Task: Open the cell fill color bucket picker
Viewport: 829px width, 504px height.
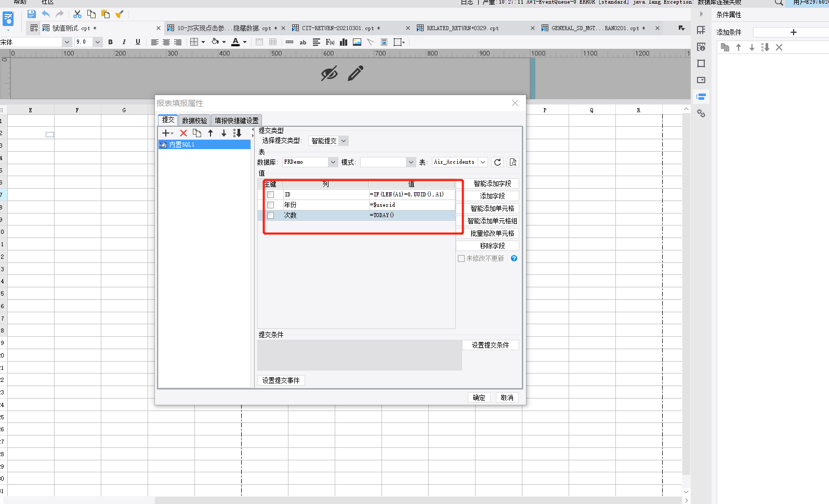Action: click(x=215, y=42)
